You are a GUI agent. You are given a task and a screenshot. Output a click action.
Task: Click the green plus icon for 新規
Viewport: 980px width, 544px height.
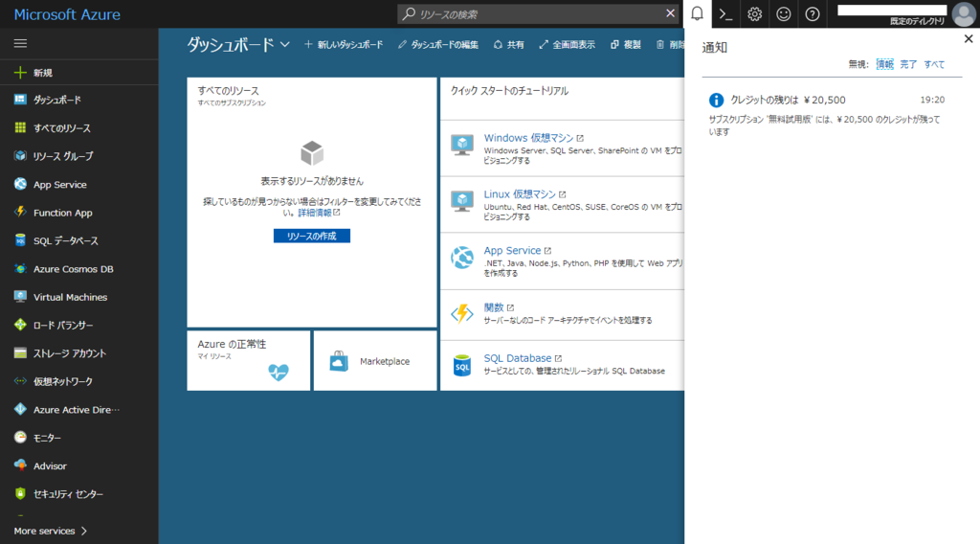coord(20,73)
